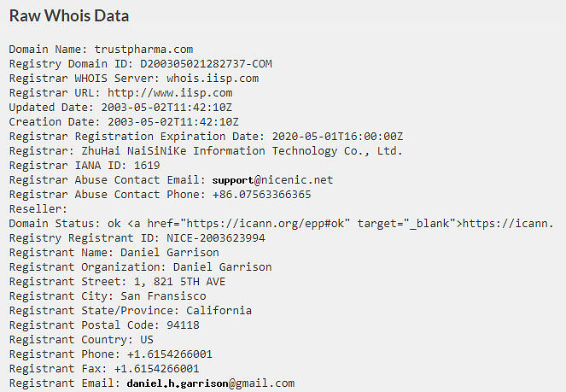Click the Registrant Street address line
566x392 pixels.
point(117,282)
